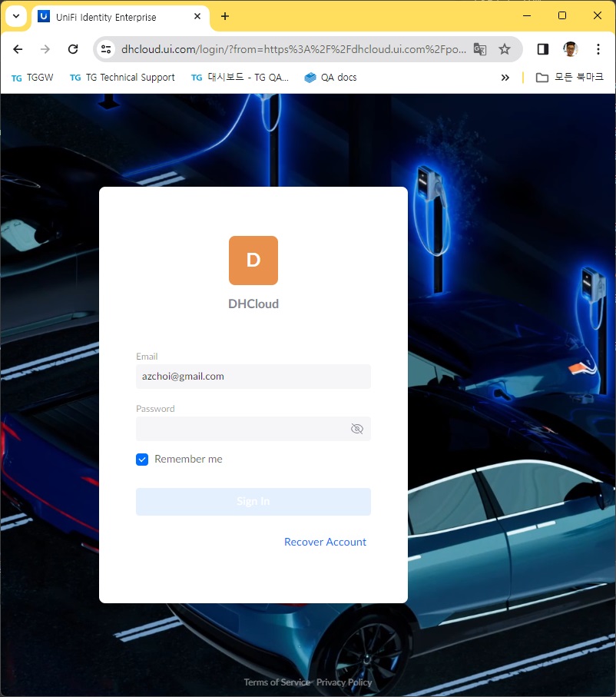Screen dimensions: 616x697
Task: Open site information icon in address bar
Action: (x=106, y=49)
